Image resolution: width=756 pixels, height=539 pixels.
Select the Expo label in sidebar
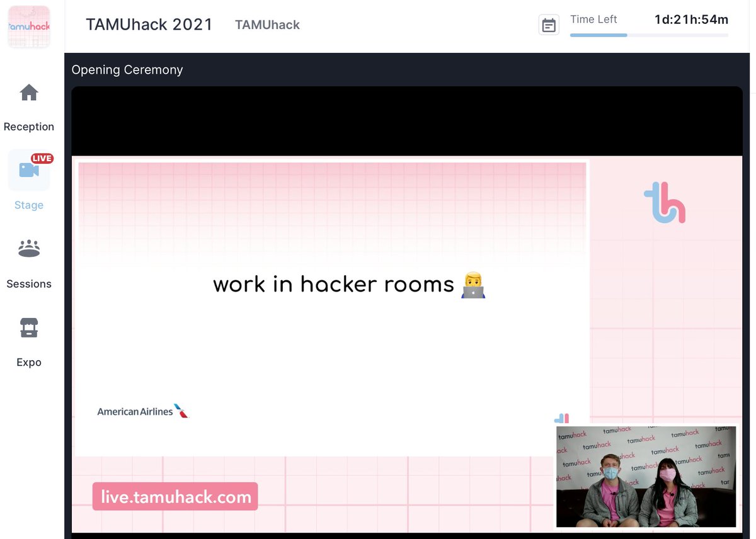point(29,363)
